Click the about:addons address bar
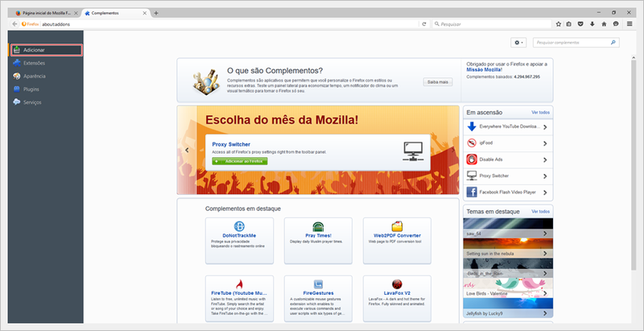The height and width of the screenshot is (331, 644). point(230,24)
